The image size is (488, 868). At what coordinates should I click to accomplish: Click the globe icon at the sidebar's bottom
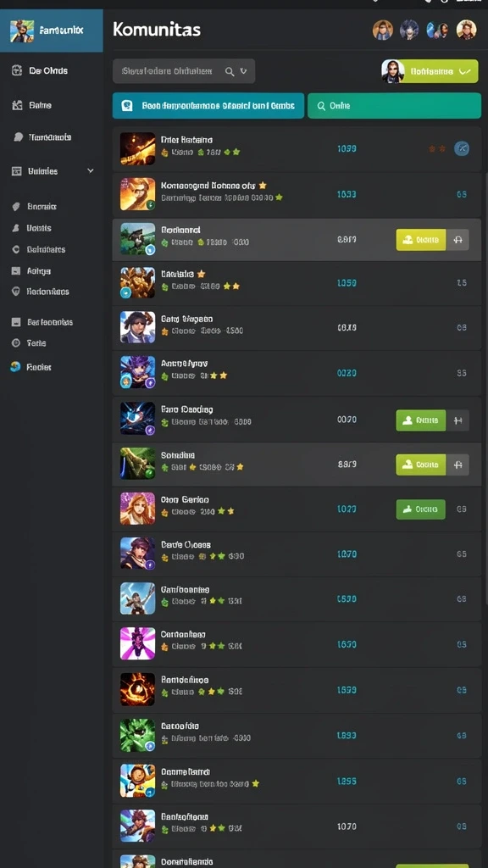tap(15, 366)
